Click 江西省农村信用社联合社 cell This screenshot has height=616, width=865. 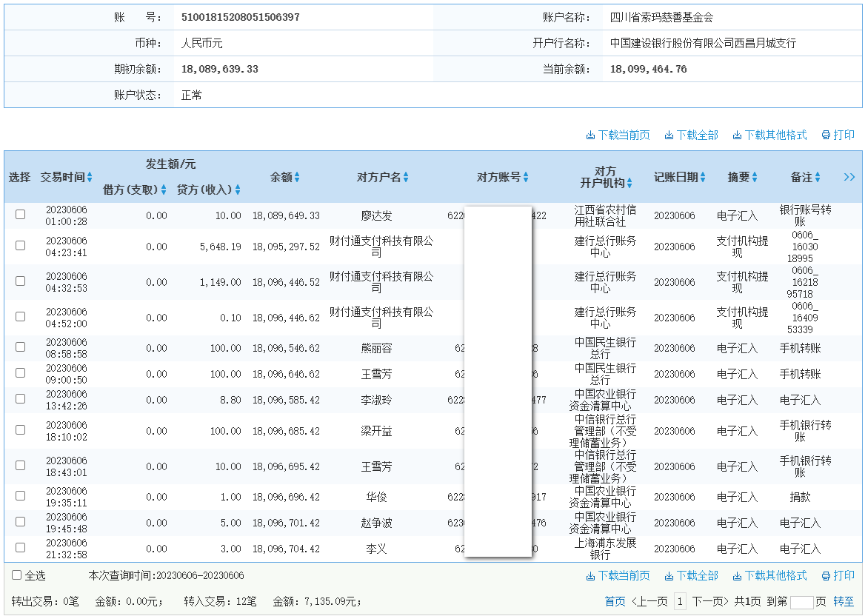[x=605, y=215]
